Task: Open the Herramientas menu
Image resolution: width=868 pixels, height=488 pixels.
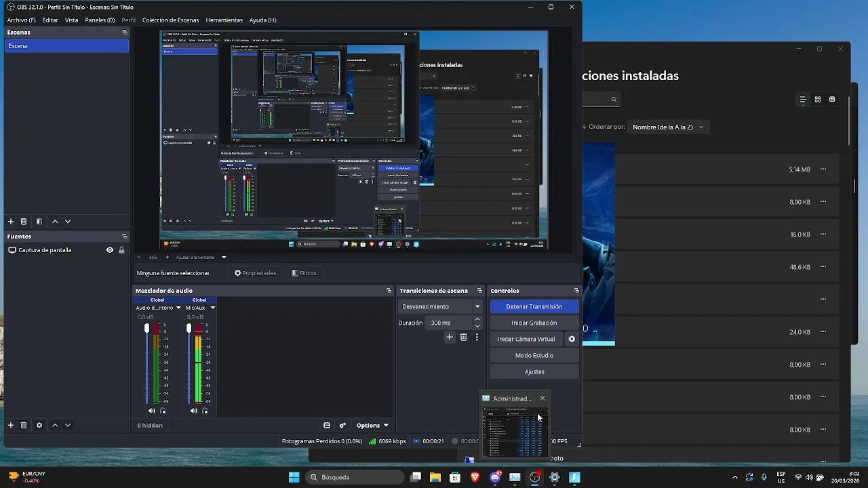Action: [x=224, y=20]
